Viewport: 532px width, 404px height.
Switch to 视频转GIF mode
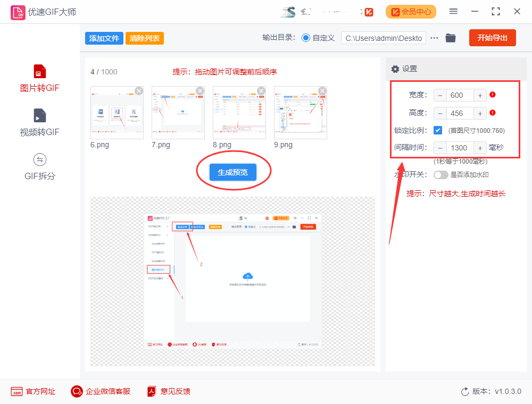(39, 123)
